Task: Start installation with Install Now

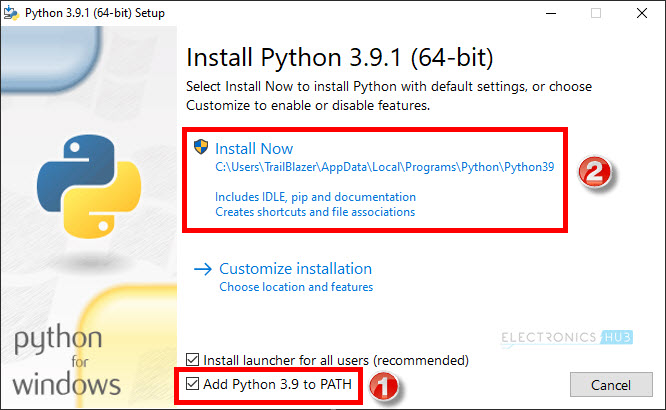Action: point(254,149)
